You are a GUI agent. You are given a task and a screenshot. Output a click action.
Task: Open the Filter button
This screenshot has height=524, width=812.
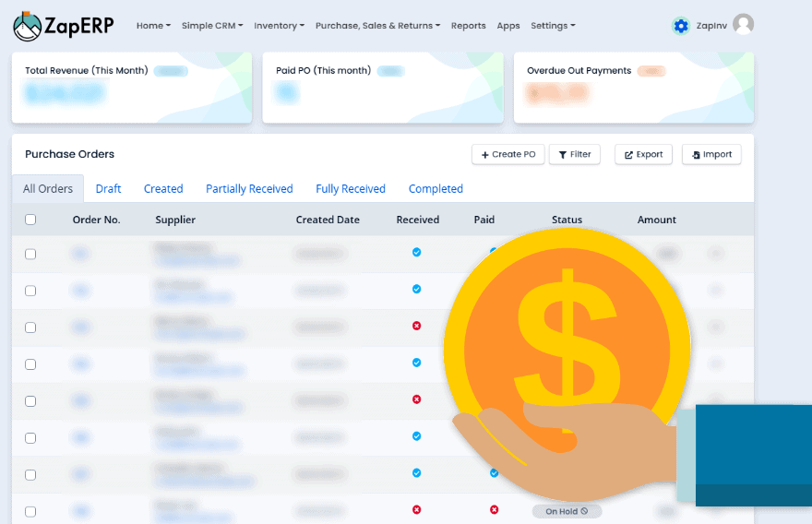point(574,154)
